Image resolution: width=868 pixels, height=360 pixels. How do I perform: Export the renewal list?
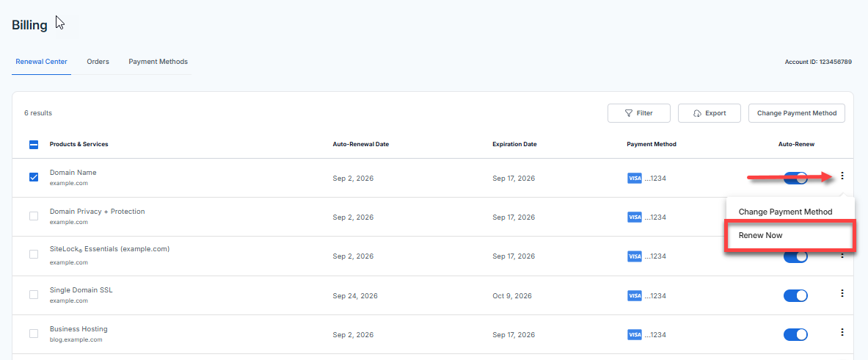pyautogui.click(x=709, y=113)
